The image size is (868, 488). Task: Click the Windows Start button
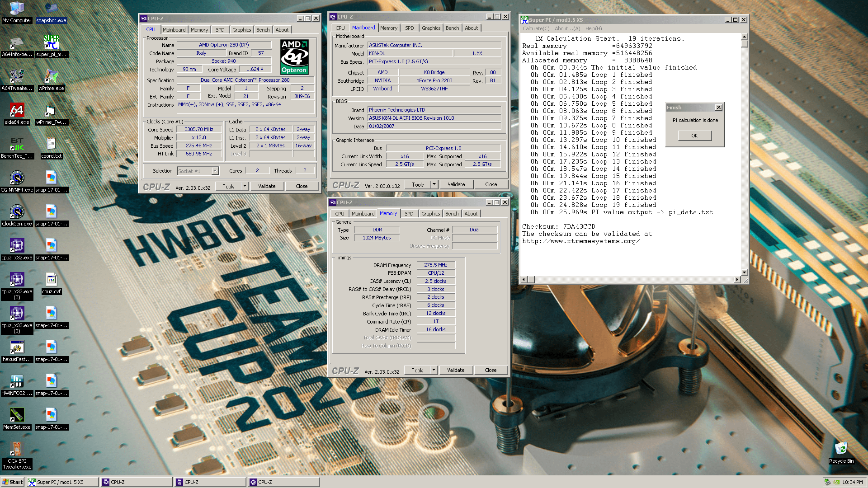[x=12, y=482]
